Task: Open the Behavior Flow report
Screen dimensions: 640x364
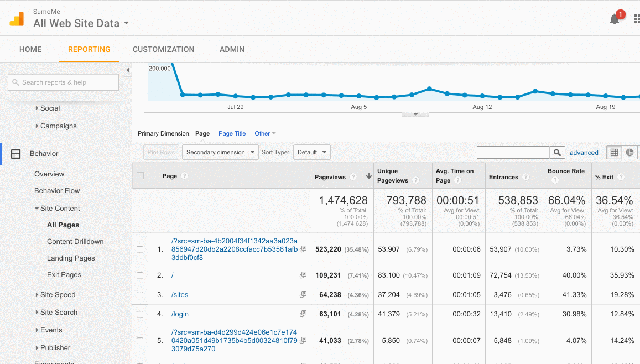Action: (57, 190)
